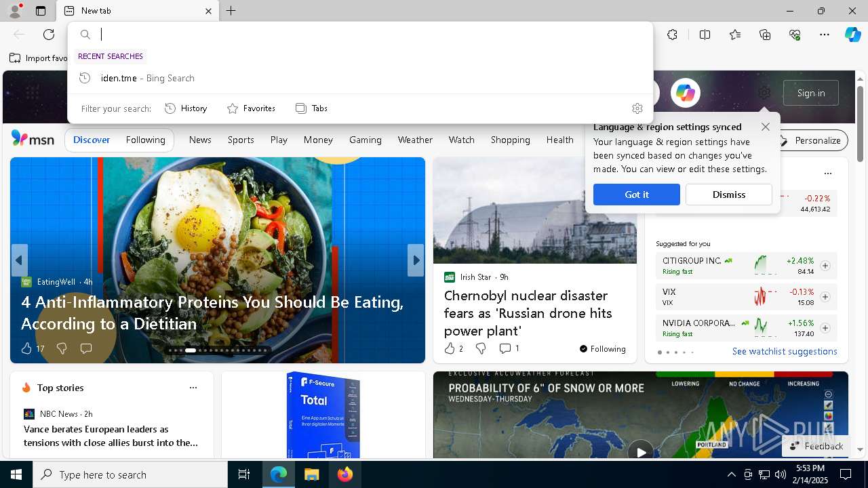Toggle split screen icon
This screenshot has height=488, width=868.
pyautogui.click(x=705, y=35)
